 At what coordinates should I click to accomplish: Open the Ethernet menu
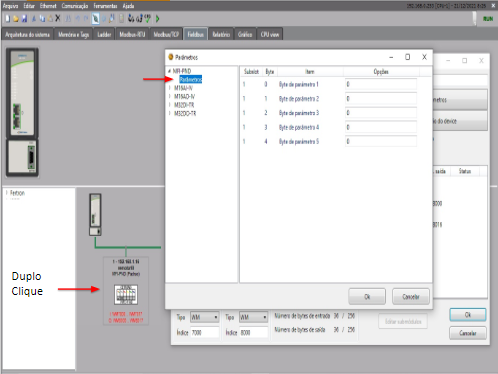click(x=48, y=6)
